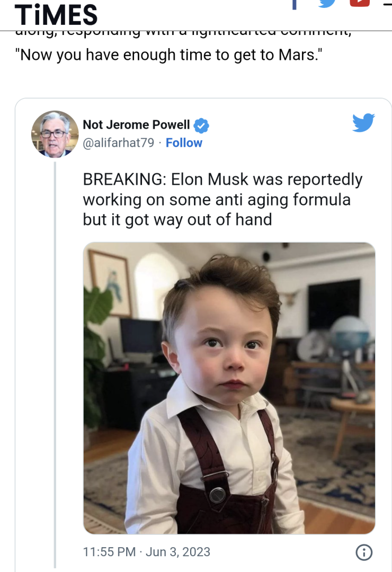
Task: Click the red YouTube icon in header
Action: [x=360, y=3]
